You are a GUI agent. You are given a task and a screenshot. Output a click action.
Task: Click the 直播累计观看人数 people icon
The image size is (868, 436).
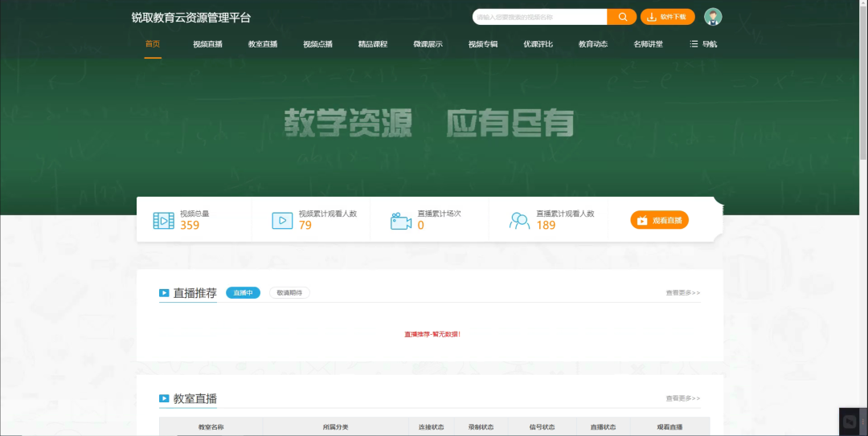(519, 220)
